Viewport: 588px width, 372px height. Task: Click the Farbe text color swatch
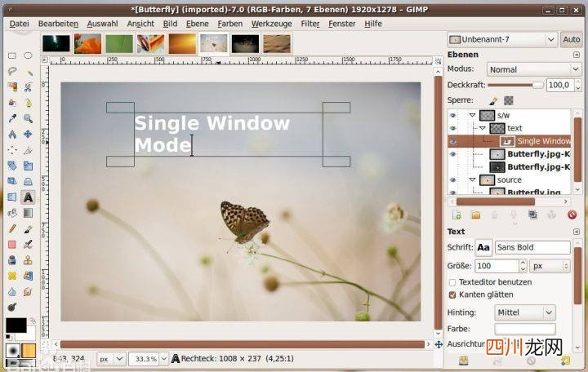tap(525, 329)
